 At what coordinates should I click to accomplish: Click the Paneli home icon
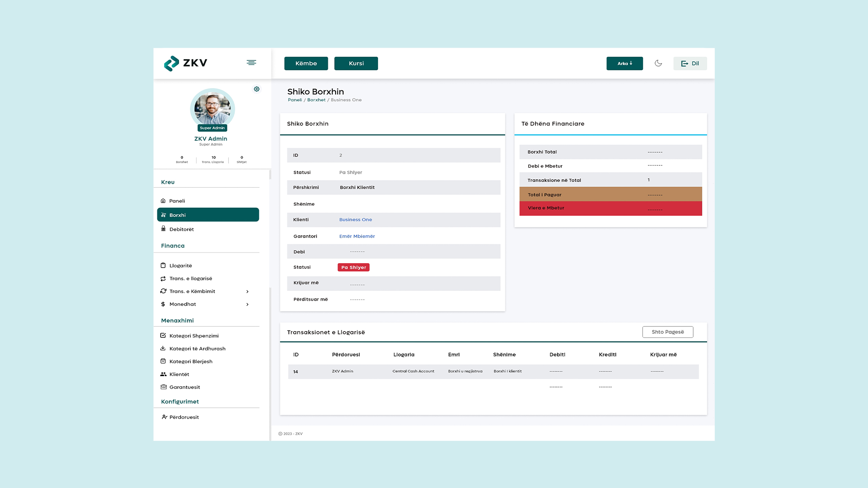[163, 201]
